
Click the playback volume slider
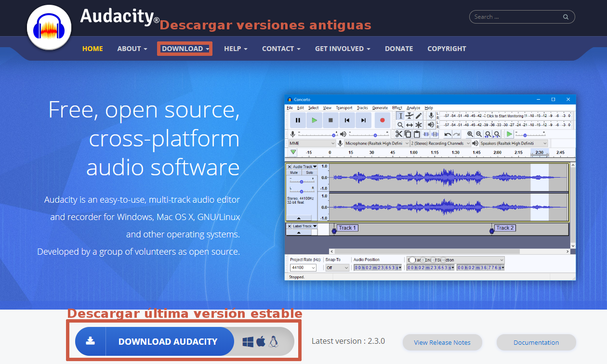pos(369,134)
